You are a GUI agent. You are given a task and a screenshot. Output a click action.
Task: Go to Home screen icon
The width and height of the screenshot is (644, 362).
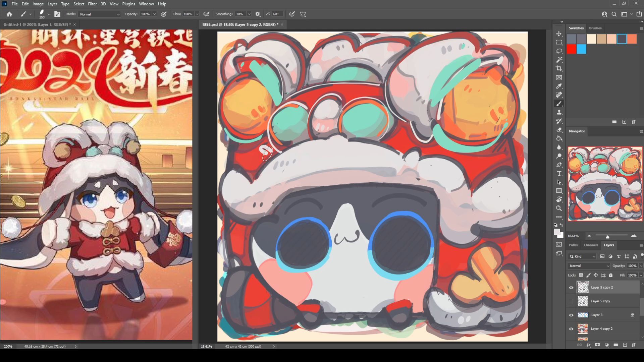(9, 14)
